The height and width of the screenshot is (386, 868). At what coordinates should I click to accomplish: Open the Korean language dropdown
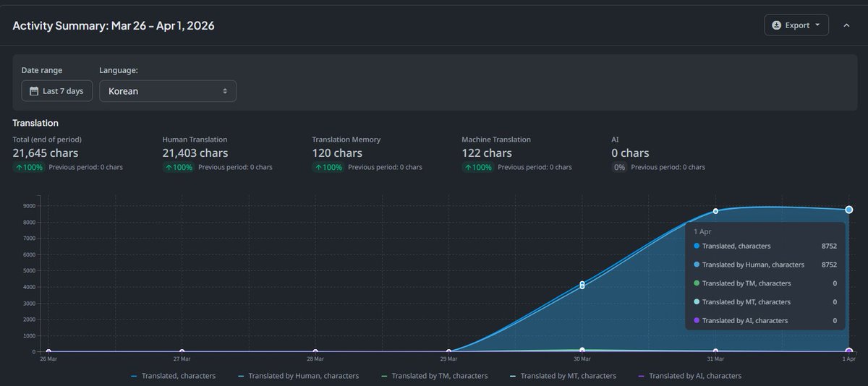point(168,91)
